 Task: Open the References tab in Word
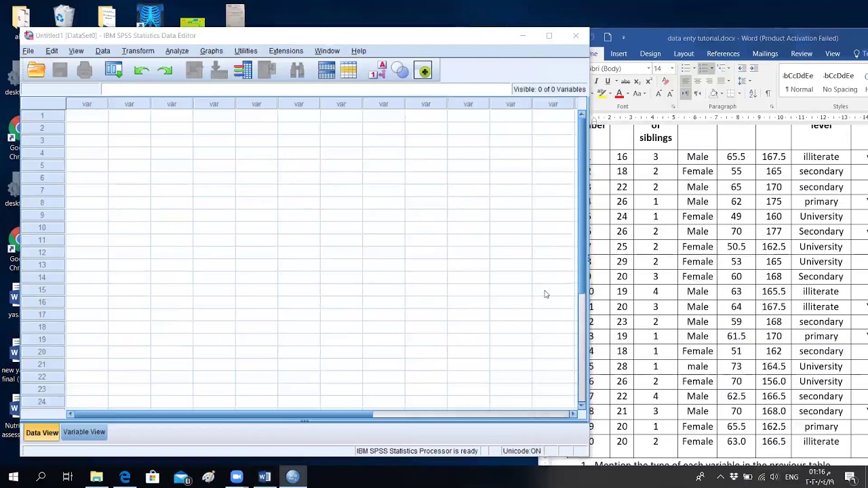(723, 54)
